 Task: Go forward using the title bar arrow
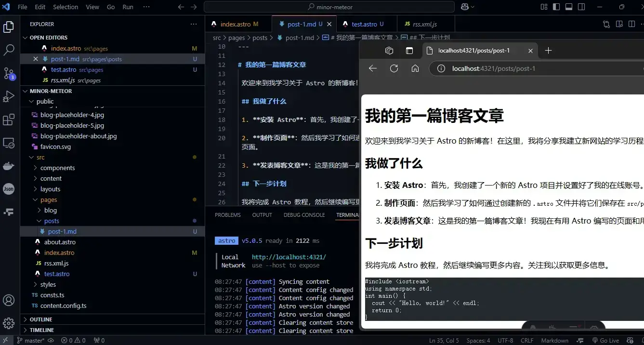pos(194,7)
